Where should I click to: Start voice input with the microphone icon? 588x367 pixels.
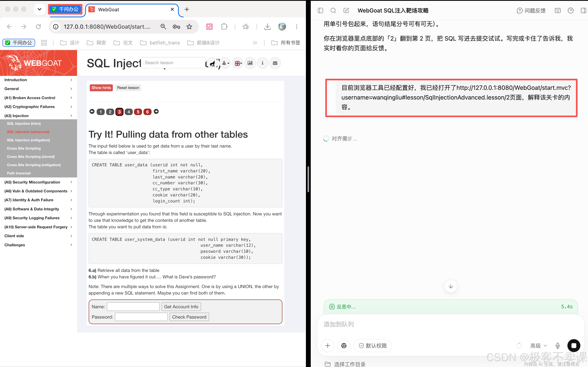(558, 346)
